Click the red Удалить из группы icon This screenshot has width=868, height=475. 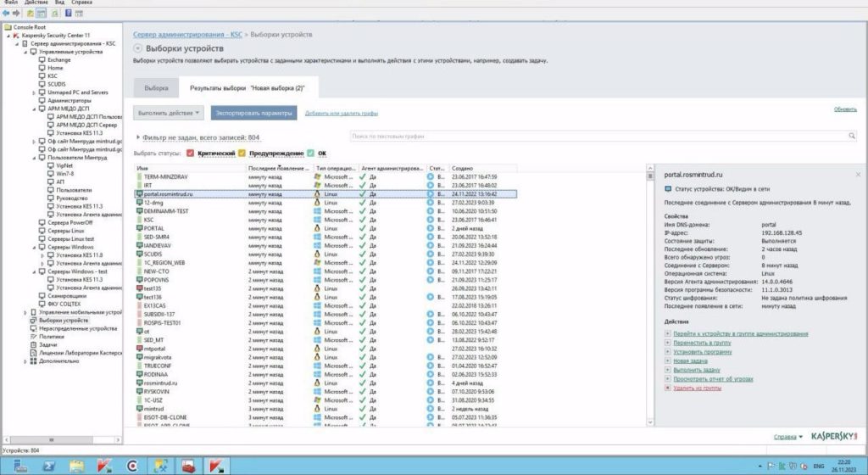[668, 387]
